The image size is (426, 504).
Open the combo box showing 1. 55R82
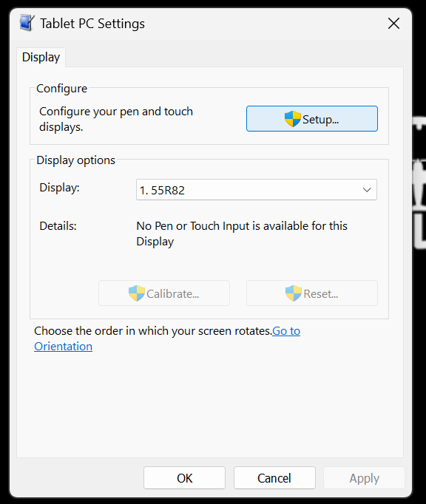pyautogui.click(x=257, y=190)
